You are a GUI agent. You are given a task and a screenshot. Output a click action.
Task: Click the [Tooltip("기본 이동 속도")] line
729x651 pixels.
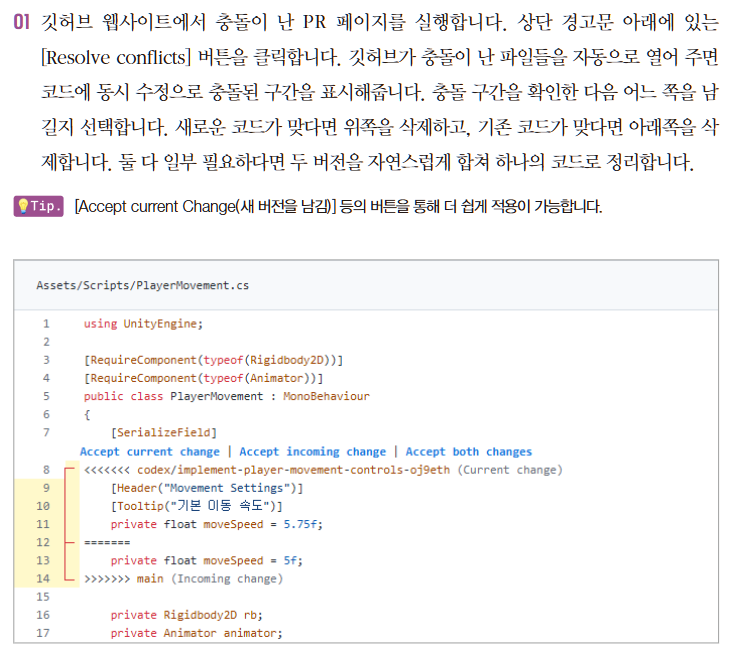click(x=196, y=506)
